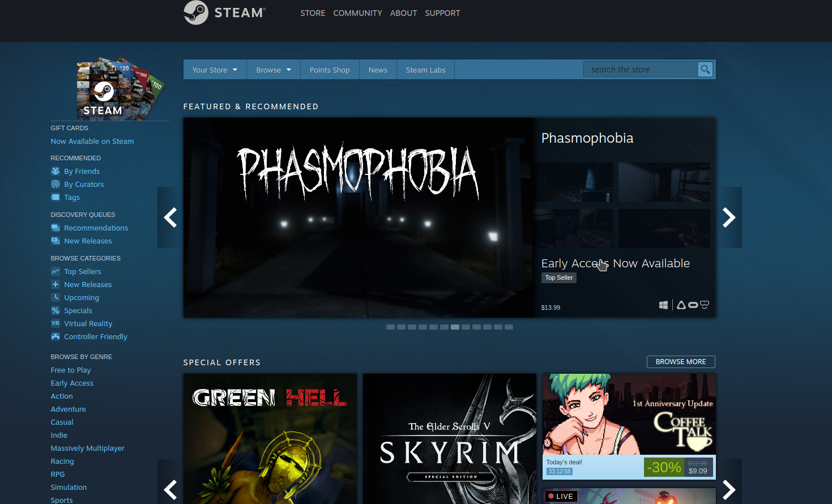The height and width of the screenshot is (504, 832).
Task: Browse the Casual genre
Action: pos(62,422)
